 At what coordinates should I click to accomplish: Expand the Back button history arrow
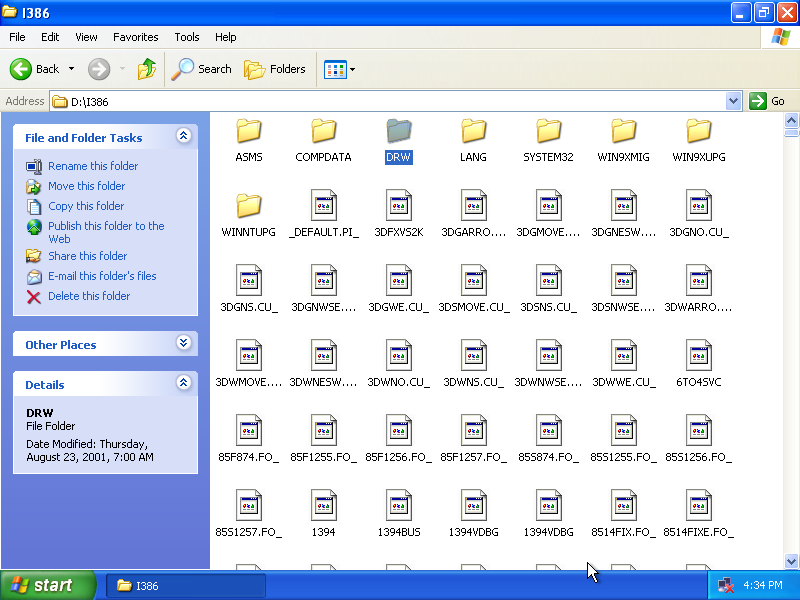[x=71, y=69]
